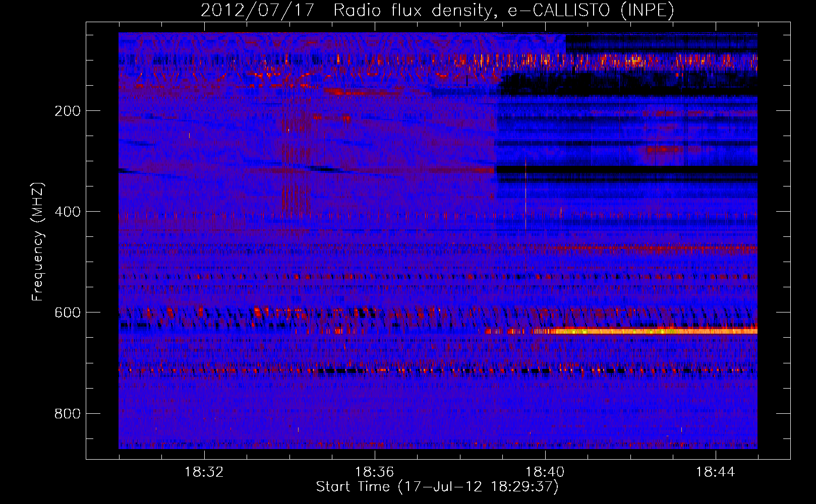This screenshot has width=816, height=504.
Task: Click the 18:40 time tick label
Action: coord(545,472)
